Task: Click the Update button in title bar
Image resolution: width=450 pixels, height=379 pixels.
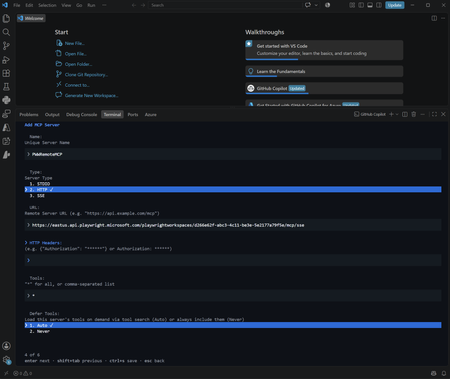Action: [x=395, y=5]
